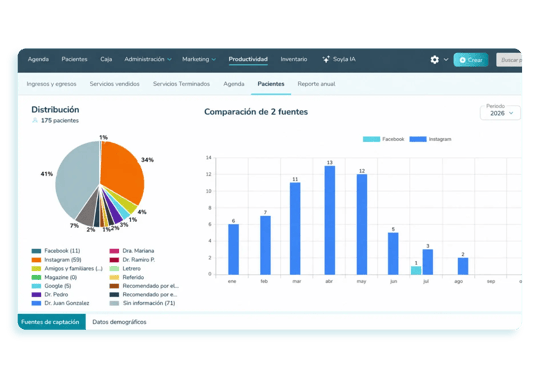
Task: Click the Dra. Mariana legend swatch
Action: pos(114,251)
